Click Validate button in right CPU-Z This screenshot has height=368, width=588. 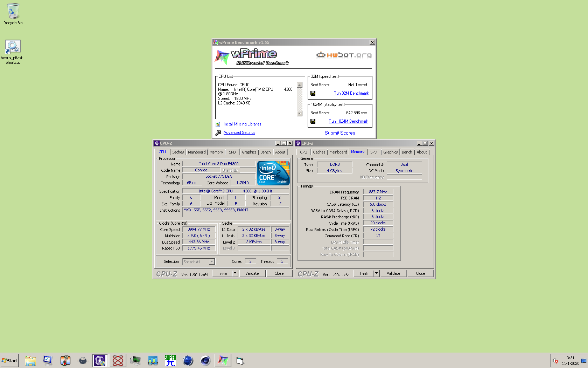click(394, 273)
